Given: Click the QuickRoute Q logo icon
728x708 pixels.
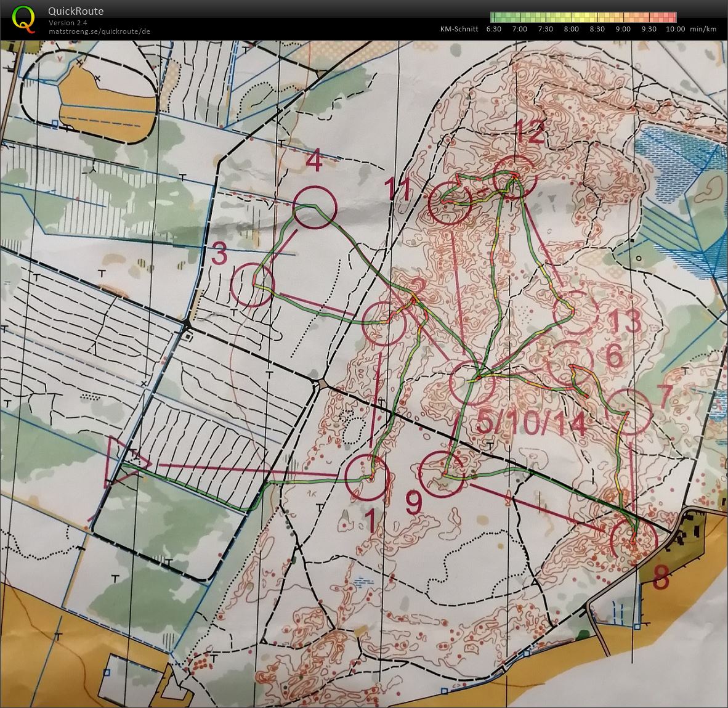Looking at the screenshot, I should pyautogui.click(x=23, y=18).
